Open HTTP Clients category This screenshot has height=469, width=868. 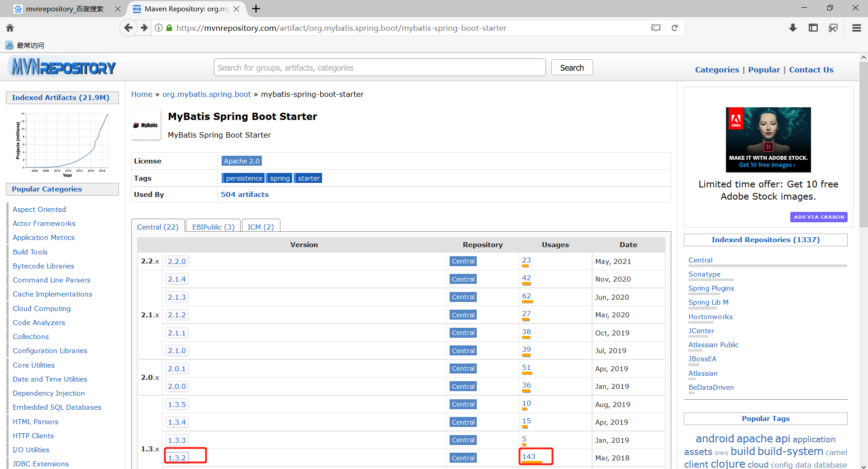(x=33, y=435)
